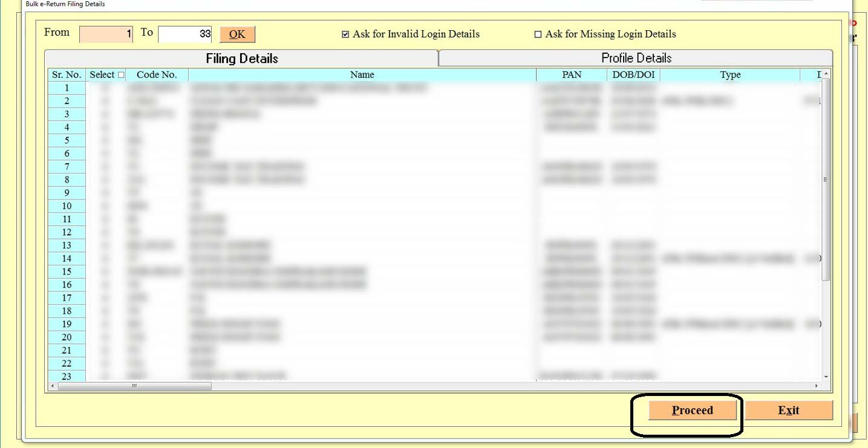Uncheck Ask for Invalid Login Details
Screen dimensions: 868x448
pyautogui.click(x=345, y=34)
